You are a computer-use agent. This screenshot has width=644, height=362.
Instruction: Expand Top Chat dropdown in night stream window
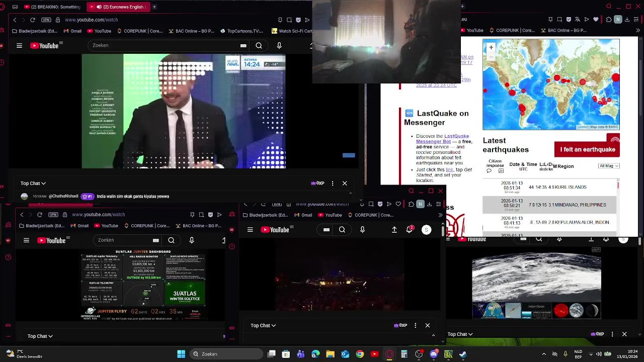tap(263, 326)
